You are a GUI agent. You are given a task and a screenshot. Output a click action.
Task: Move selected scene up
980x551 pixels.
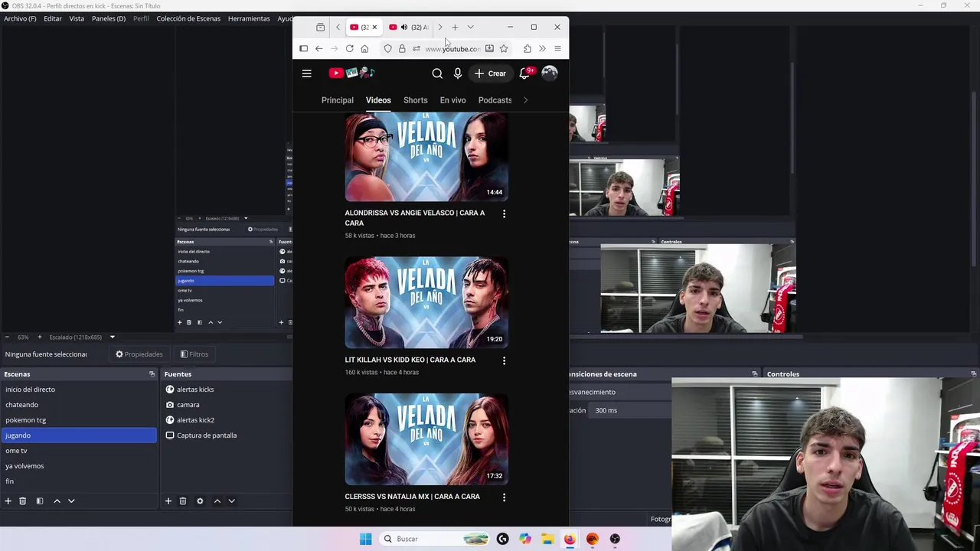tap(57, 501)
